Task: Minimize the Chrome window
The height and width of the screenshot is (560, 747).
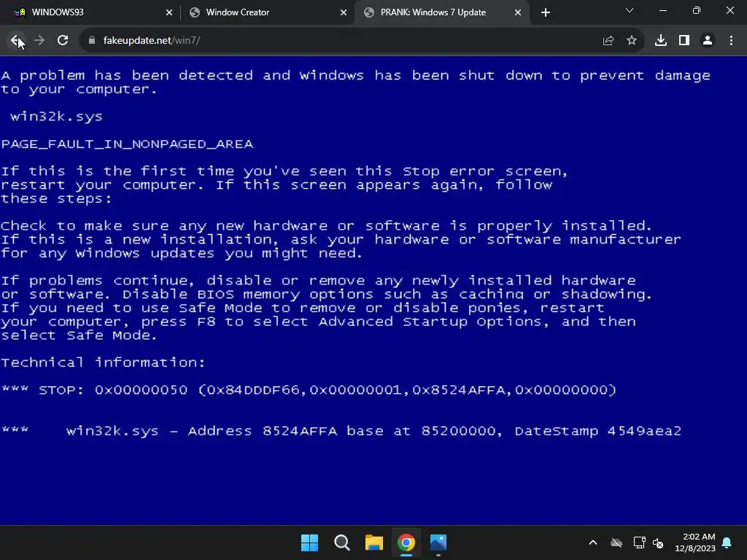Action: tap(662, 10)
